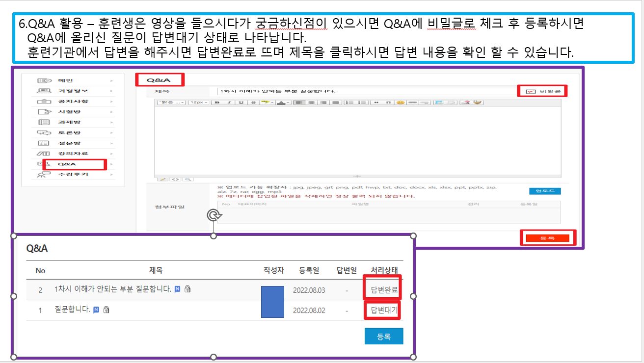The width and height of the screenshot is (644, 363).
Task: Click the blue 업로드 button
Action: click(x=545, y=191)
